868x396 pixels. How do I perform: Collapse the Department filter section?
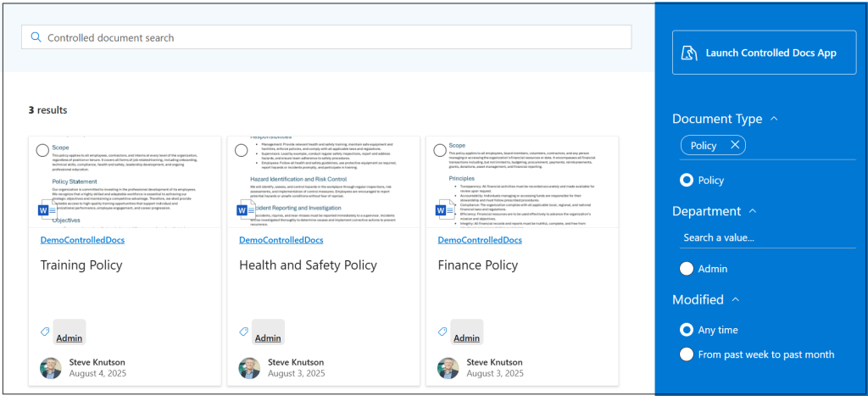753,211
